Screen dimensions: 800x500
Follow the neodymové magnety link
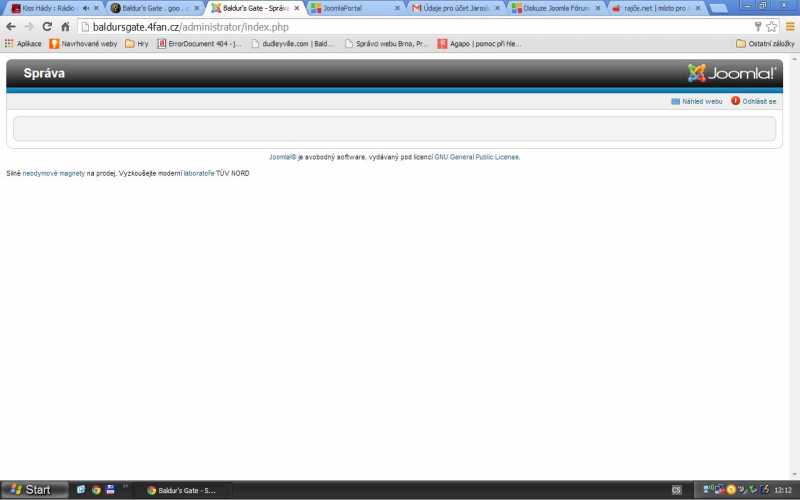(x=54, y=173)
